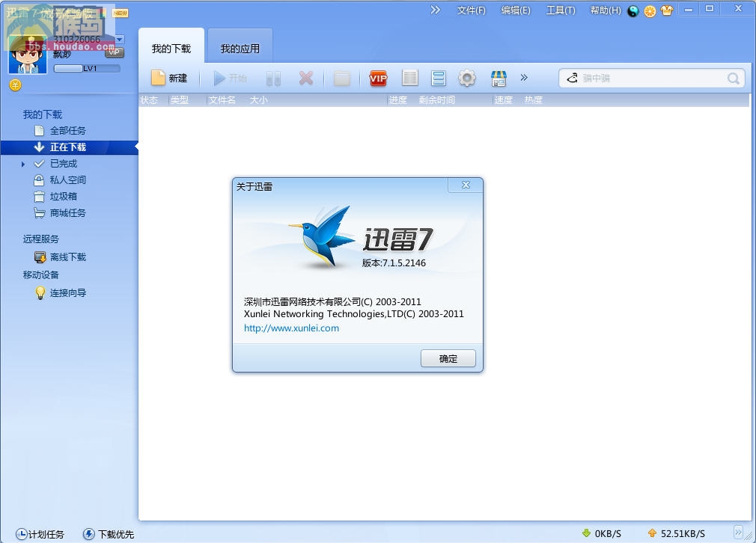The width and height of the screenshot is (756, 543).
Task: Expand more toolbar items chevron
Action: click(524, 78)
